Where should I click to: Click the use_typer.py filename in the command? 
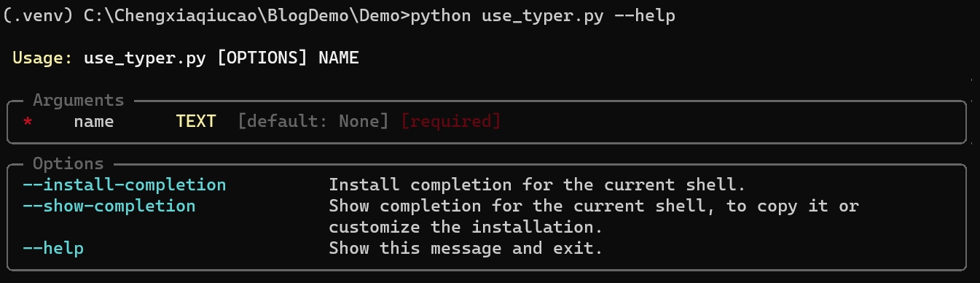pos(542,15)
